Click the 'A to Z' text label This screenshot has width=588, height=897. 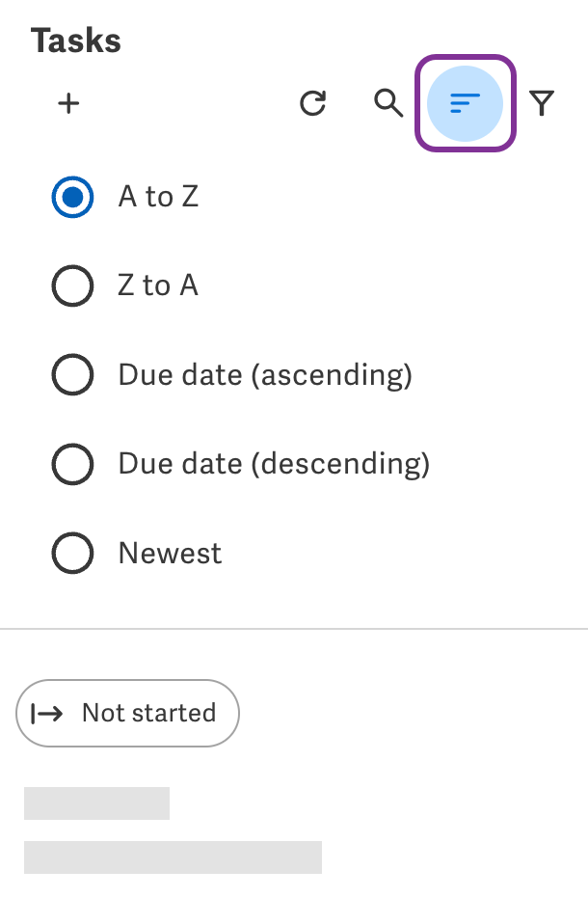pos(158,197)
